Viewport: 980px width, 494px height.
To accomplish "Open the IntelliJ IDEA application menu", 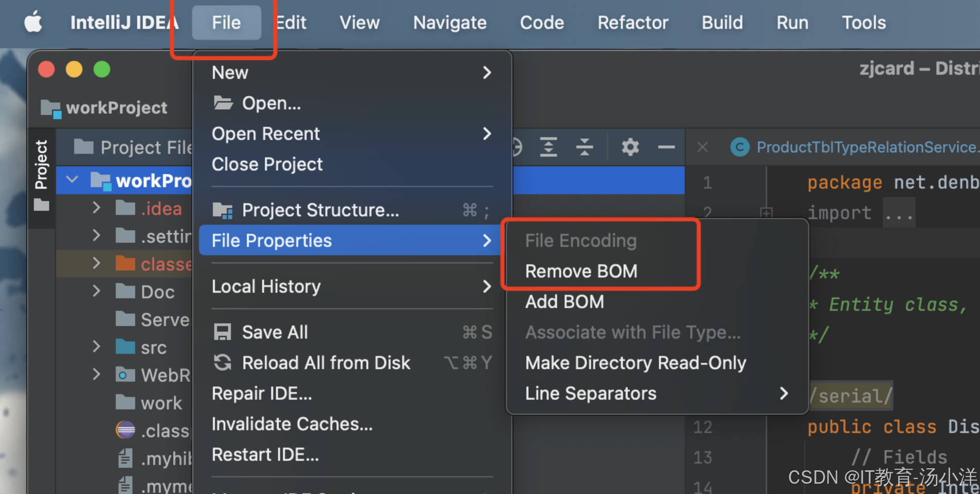I will click(x=124, y=23).
